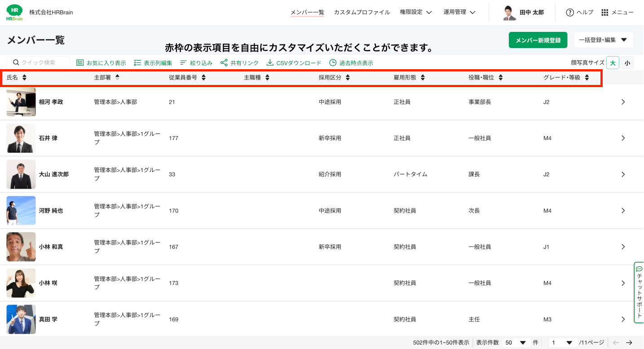Set face photo size to 大
This screenshot has height=349, width=644.
[613, 63]
